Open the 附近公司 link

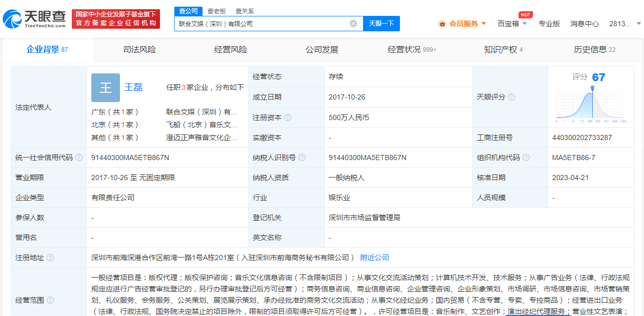coord(374,258)
